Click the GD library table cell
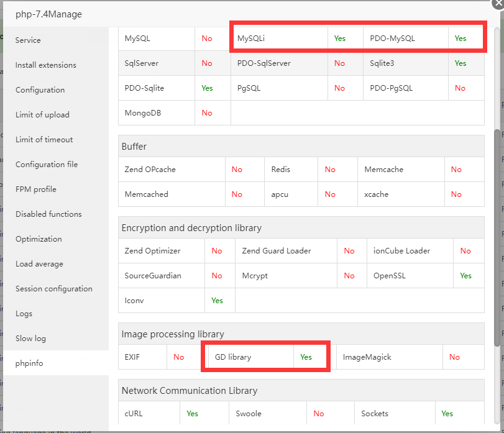Screen dimensions: 504x433 click(233, 357)
